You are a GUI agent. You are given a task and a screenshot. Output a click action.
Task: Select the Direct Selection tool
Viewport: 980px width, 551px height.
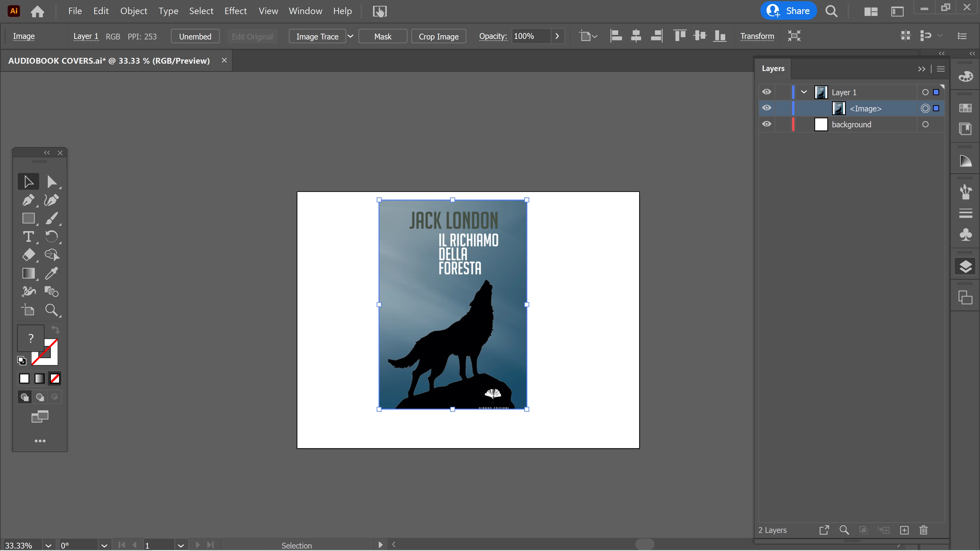pyautogui.click(x=52, y=182)
